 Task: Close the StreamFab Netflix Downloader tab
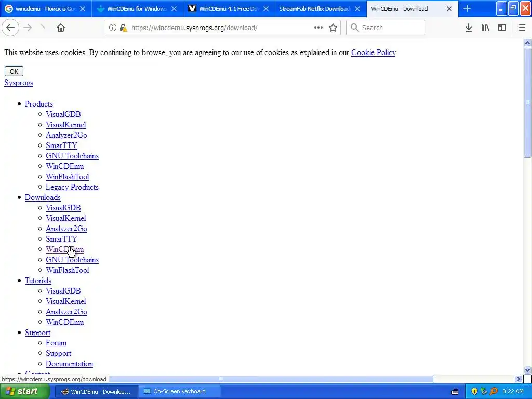pos(357,9)
